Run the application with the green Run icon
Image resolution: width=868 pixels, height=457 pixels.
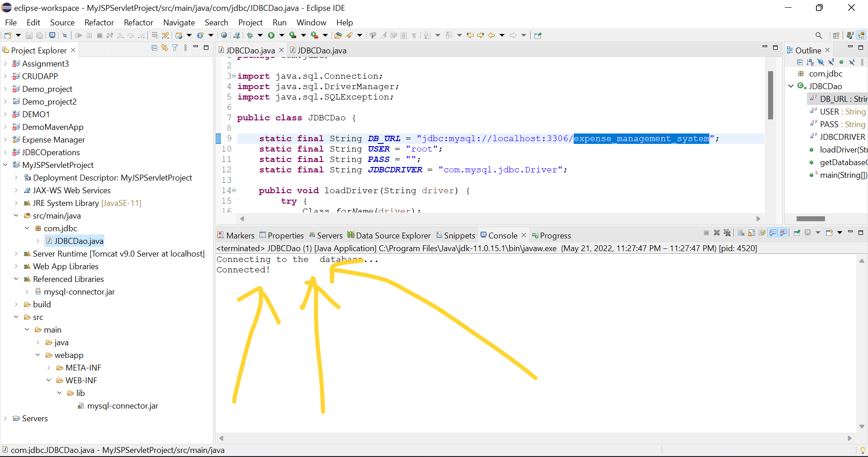[x=271, y=35]
